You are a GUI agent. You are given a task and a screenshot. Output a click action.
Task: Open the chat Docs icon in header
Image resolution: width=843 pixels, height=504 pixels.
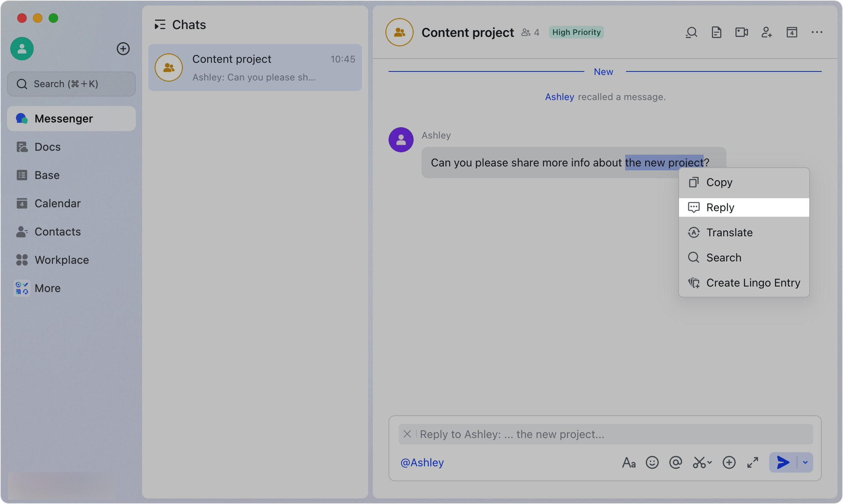716,32
